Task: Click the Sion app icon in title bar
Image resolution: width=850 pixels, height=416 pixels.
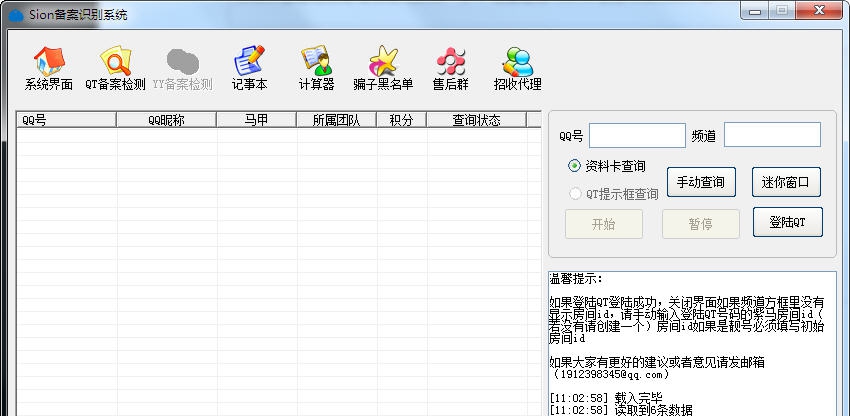Action: click(16, 15)
